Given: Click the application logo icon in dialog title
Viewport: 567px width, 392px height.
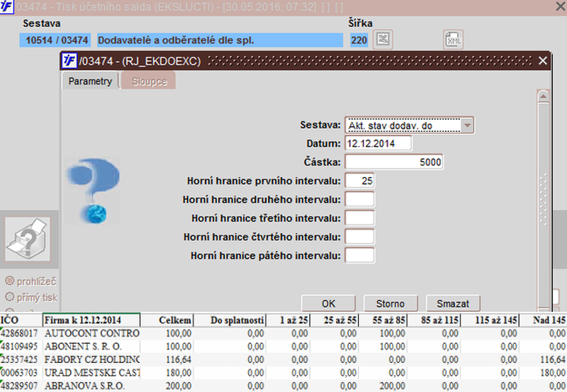Looking at the screenshot, I should [x=69, y=60].
